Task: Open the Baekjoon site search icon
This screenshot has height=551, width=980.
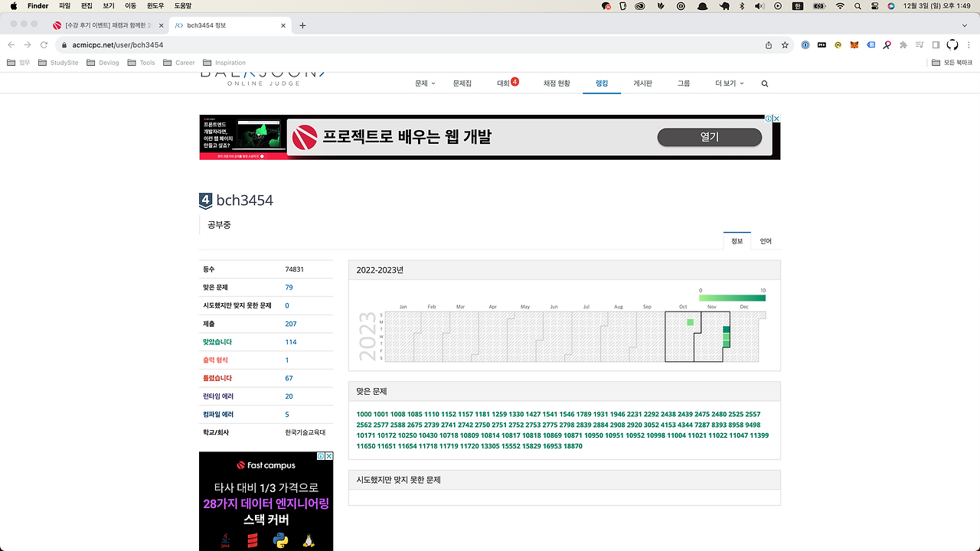Action: tap(764, 83)
